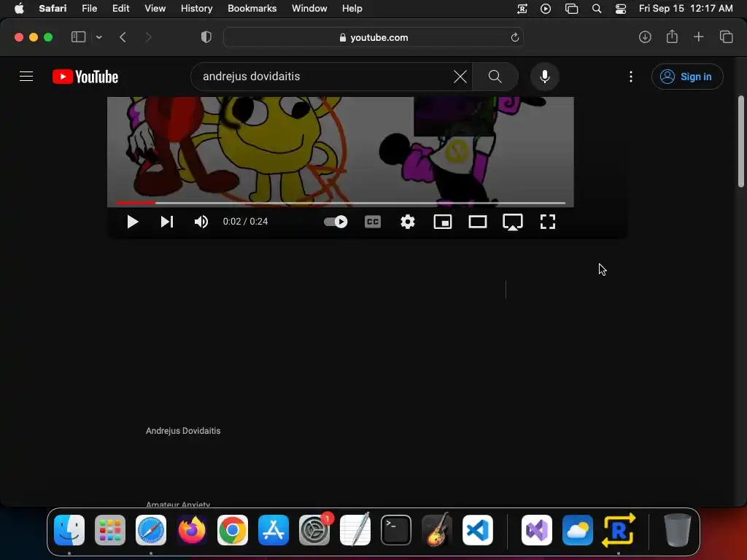This screenshot has height=560, width=747.
Task: Open Control Center in menu bar
Action: tap(620, 9)
